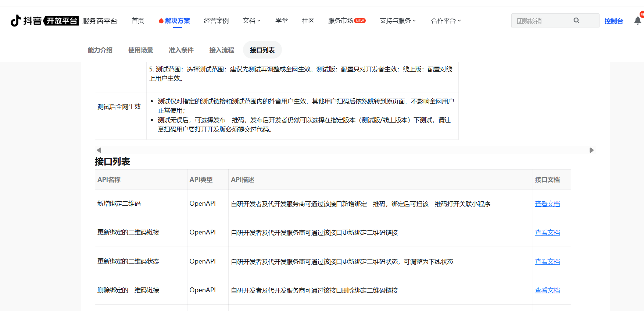The height and width of the screenshot is (311, 644).
Task: Click the bullet '测试无误后，可选择发布二维码'
Action: [304, 125]
